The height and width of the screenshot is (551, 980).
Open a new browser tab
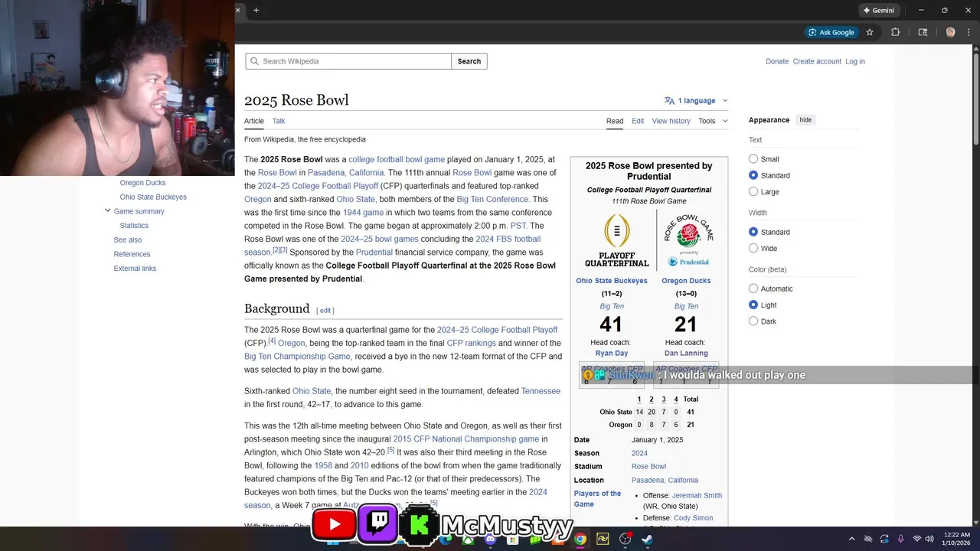pos(256,10)
